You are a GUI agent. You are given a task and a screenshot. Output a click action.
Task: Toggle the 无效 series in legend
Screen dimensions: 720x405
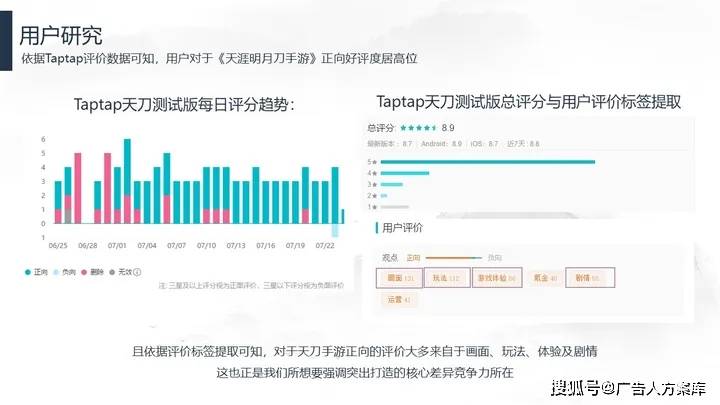[123, 271]
